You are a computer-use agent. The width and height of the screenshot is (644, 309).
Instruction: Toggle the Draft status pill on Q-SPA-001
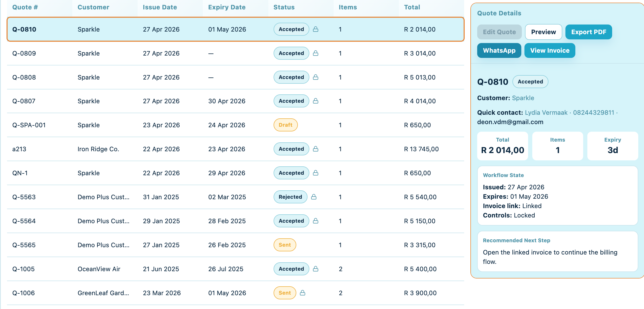coord(285,125)
